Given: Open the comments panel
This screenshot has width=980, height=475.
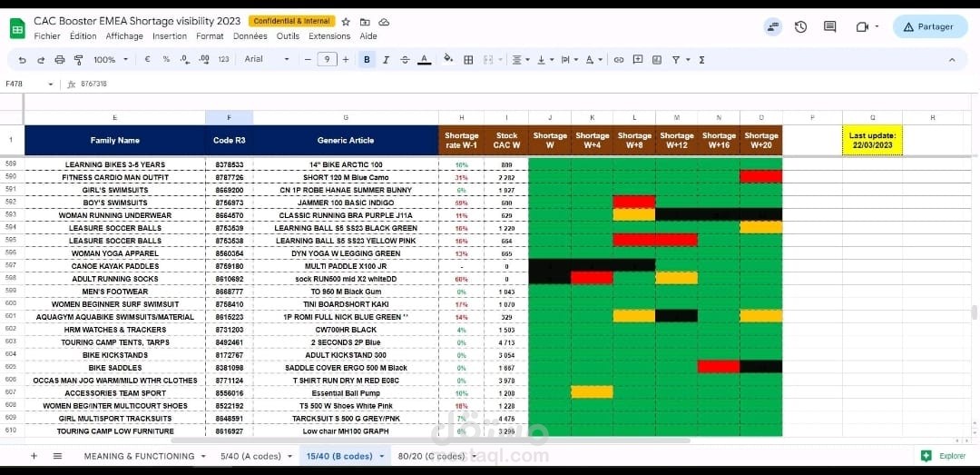Looking at the screenshot, I should (829, 26).
